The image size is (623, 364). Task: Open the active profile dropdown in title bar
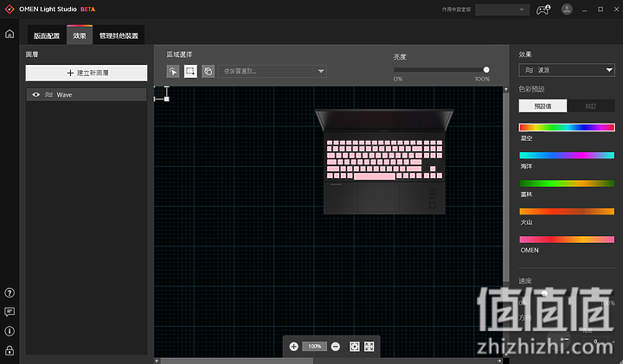coord(502,10)
